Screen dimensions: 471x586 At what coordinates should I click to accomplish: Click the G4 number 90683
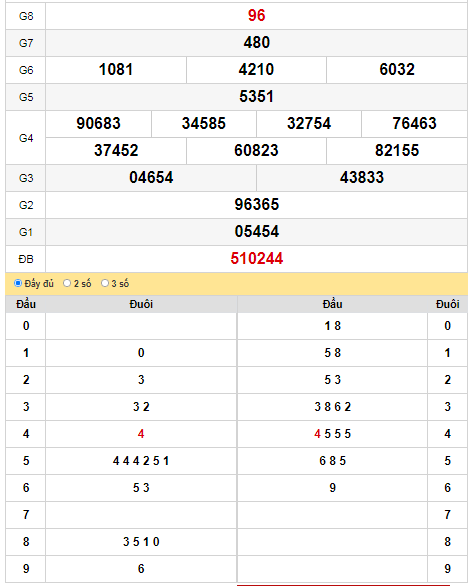coord(99,123)
